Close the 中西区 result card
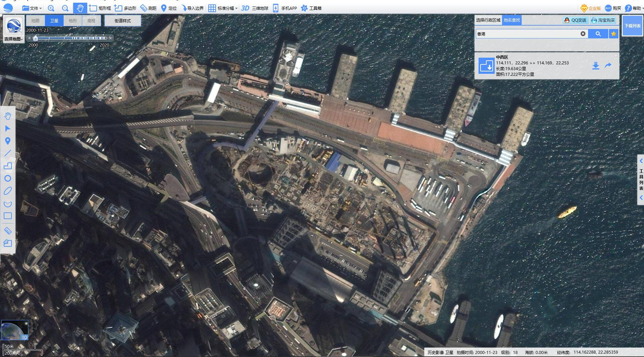 (616, 56)
